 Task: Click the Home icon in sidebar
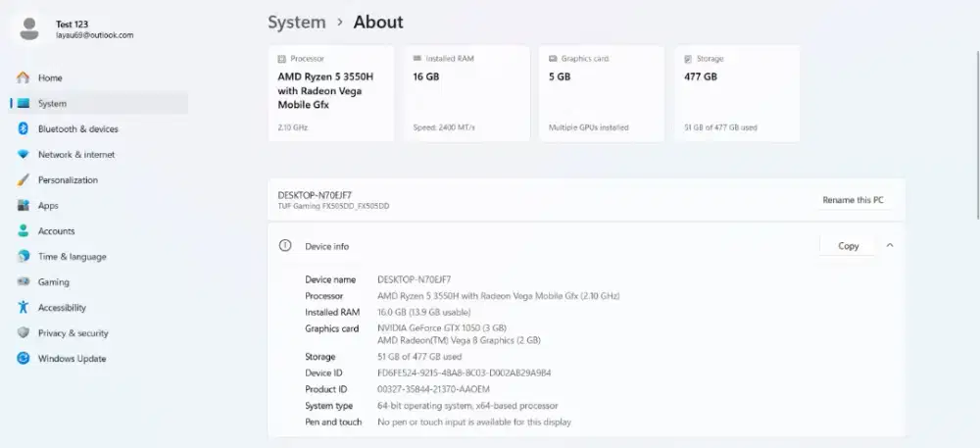[24, 77]
